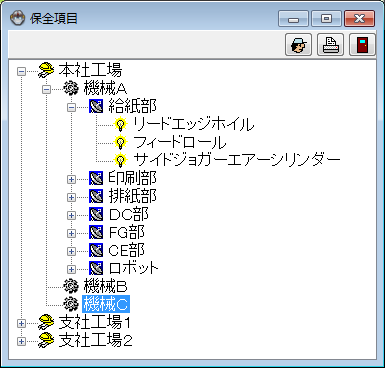Select the フィードロール item

click(180, 142)
